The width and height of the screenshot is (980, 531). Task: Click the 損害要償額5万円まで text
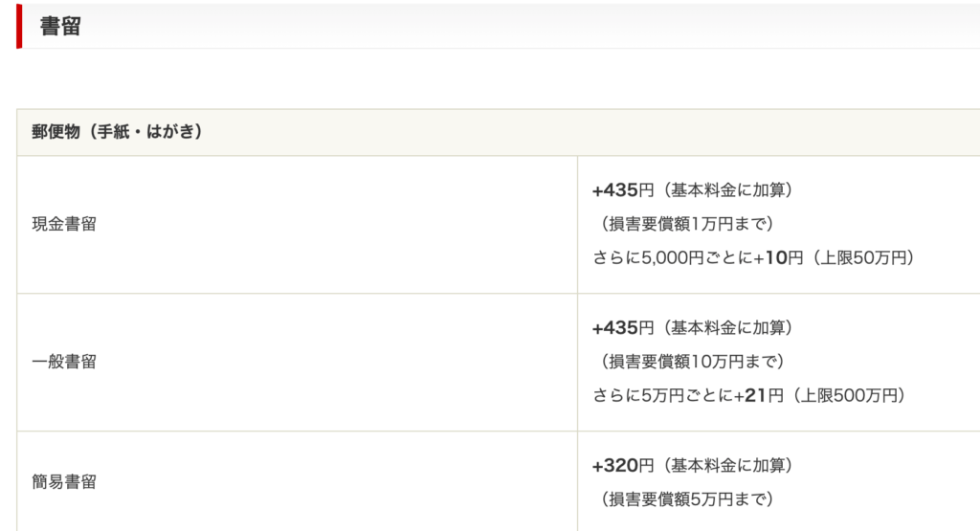click(686, 499)
